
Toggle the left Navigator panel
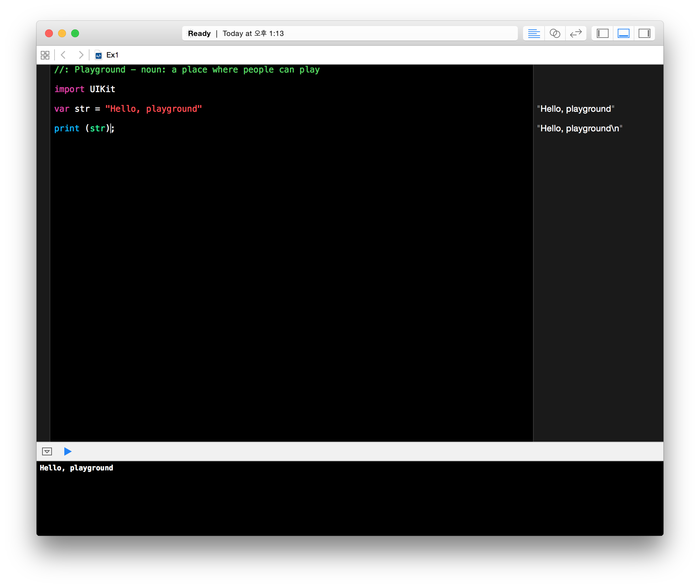click(x=602, y=33)
